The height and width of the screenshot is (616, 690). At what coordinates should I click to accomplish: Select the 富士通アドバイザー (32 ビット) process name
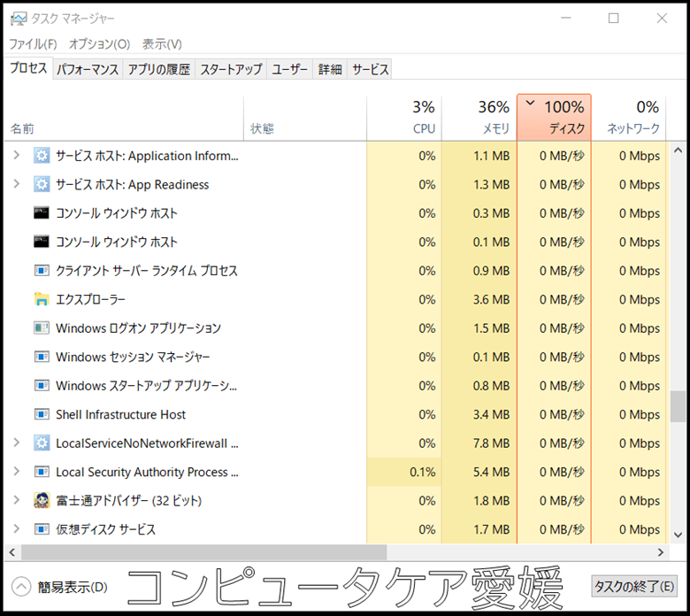128,501
